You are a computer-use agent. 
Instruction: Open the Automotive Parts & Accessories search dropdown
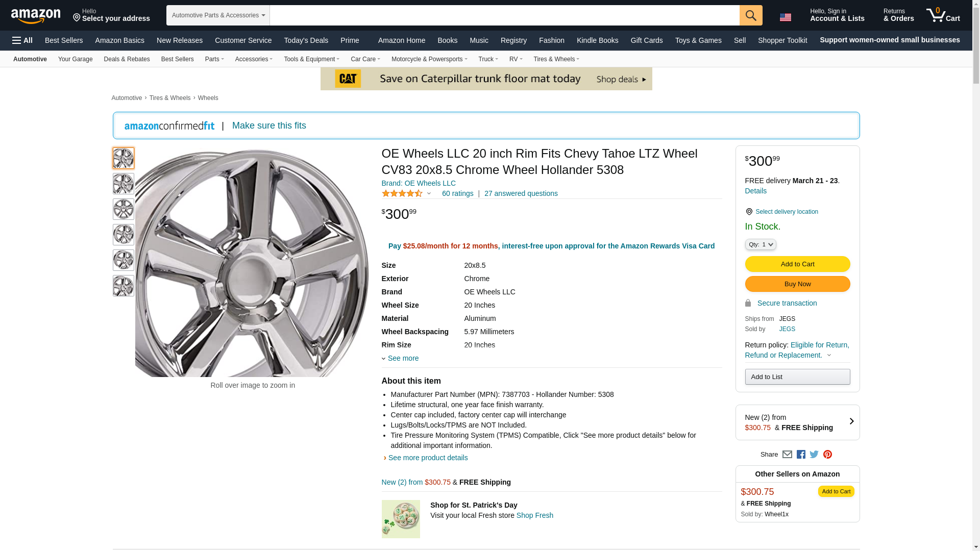point(218,15)
